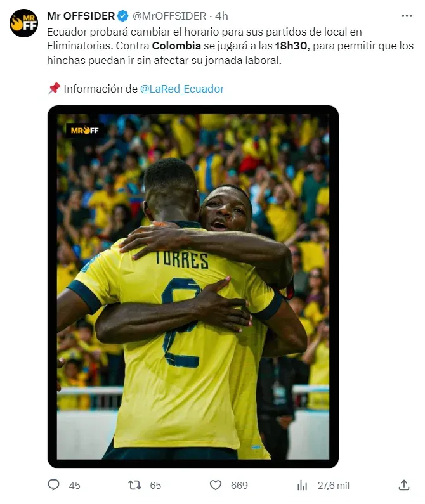Screen dimensions: 425x504
Task: Open the Mr OFFSIDER profile avatar
Action: pos(24,23)
